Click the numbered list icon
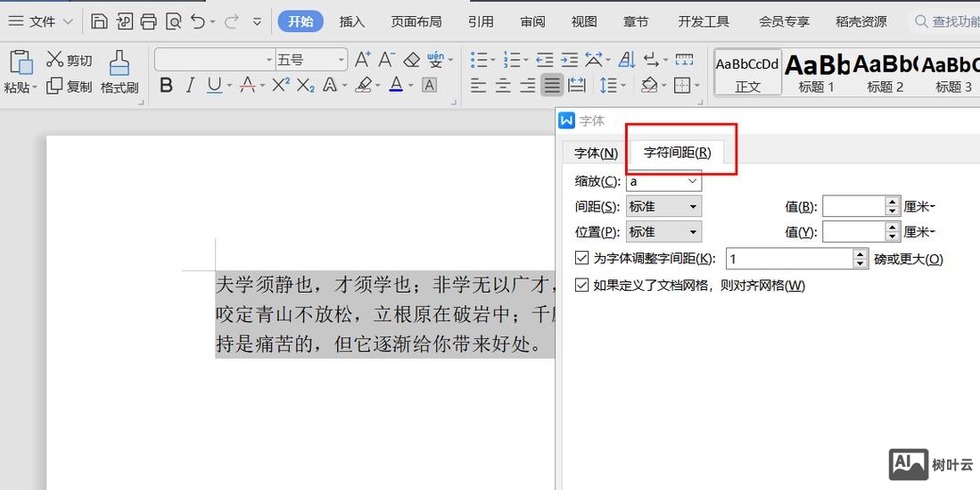The width and height of the screenshot is (980, 490). click(x=512, y=60)
